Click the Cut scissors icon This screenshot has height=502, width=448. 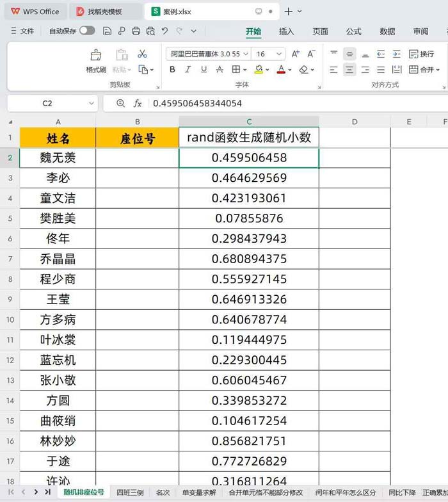pyautogui.click(x=142, y=54)
